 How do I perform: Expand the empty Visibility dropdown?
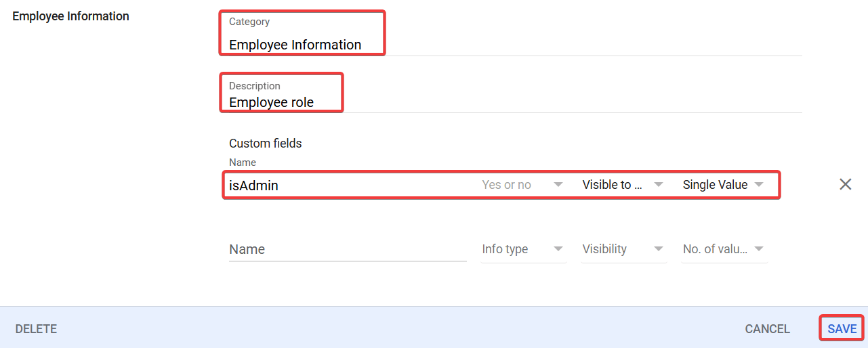click(622, 249)
